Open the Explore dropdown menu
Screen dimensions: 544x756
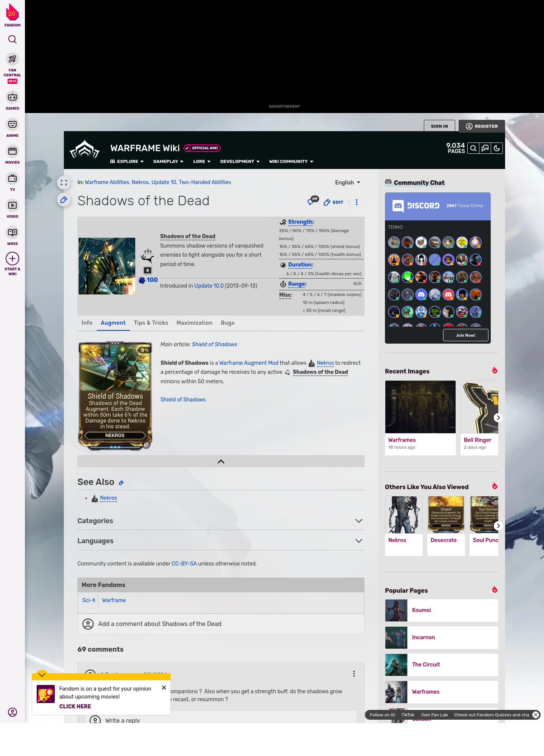(127, 161)
